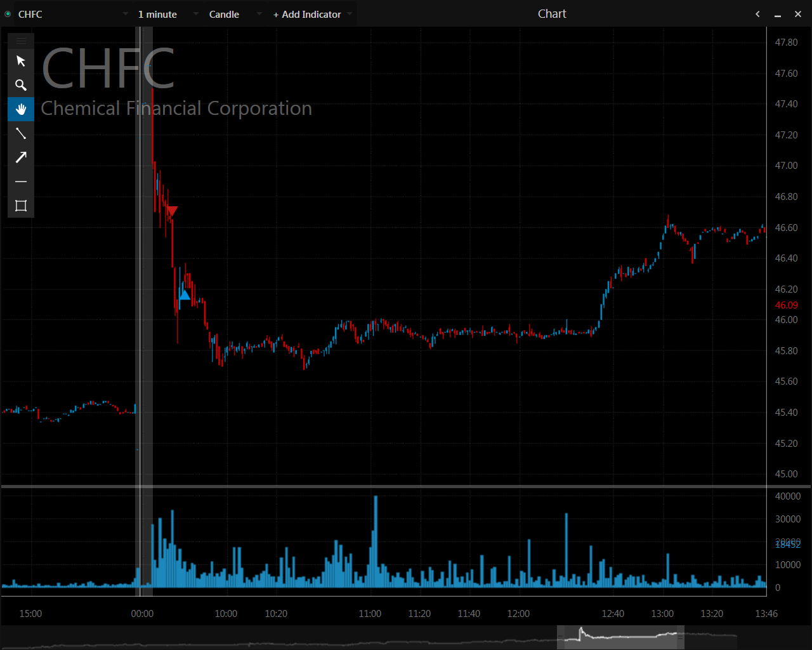This screenshot has height=650, width=812.
Task: Expand the Add Indicator dropdown arrow
Action: (x=350, y=14)
